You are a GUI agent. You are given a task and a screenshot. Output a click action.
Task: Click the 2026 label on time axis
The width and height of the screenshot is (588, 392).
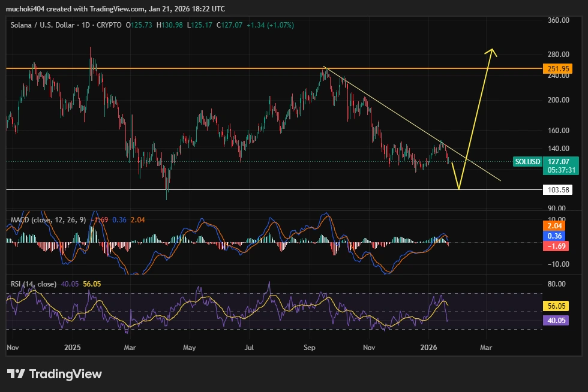coord(427,347)
